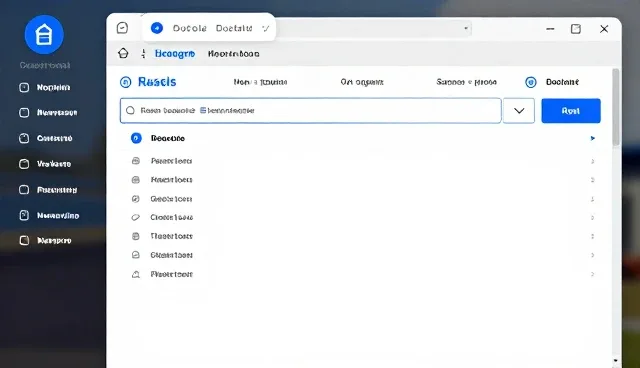Go to the home icon in the breadcrumb bar

[x=123, y=53]
